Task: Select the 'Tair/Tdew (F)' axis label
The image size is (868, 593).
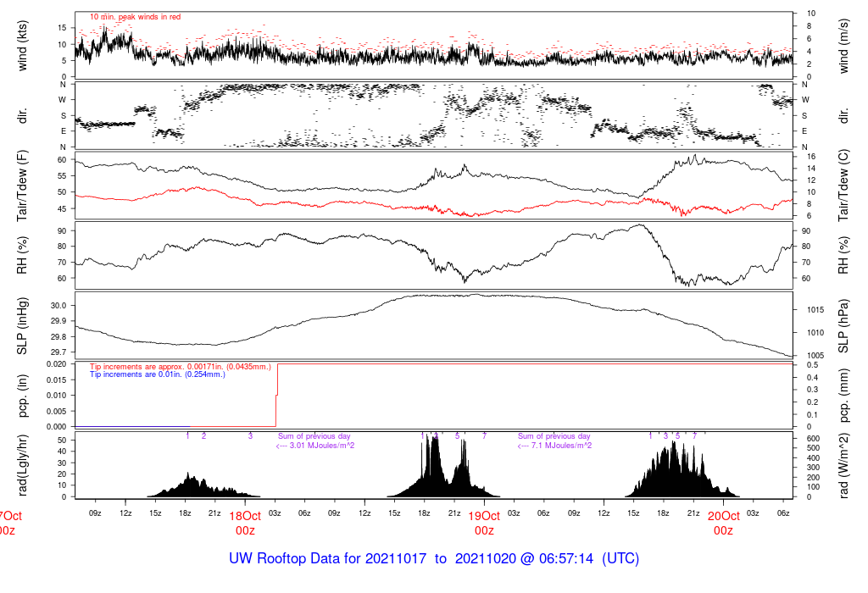Action: coord(22,186)
